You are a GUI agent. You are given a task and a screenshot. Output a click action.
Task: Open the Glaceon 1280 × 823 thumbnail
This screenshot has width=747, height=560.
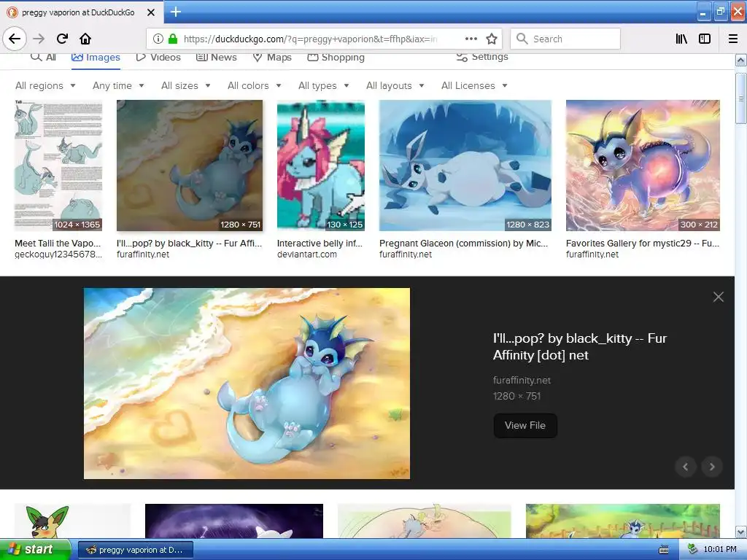coord(465,166)
